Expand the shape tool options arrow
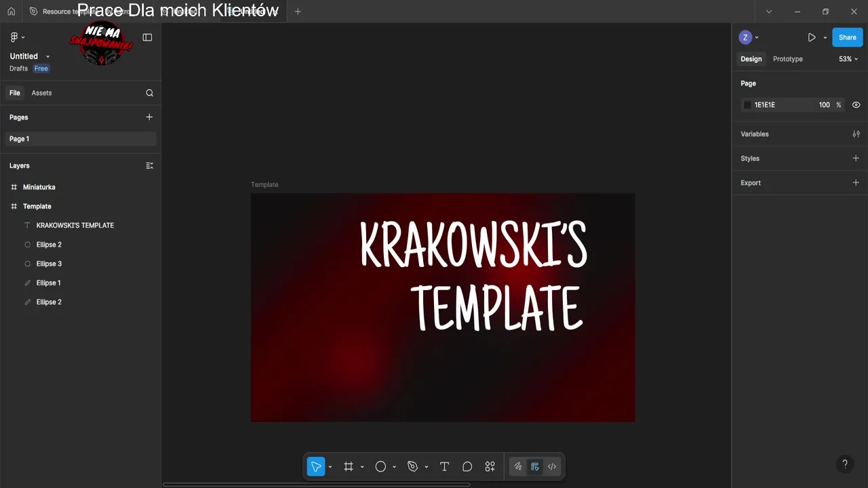Screen dimensions: 868x488 [x=394, y=467]
